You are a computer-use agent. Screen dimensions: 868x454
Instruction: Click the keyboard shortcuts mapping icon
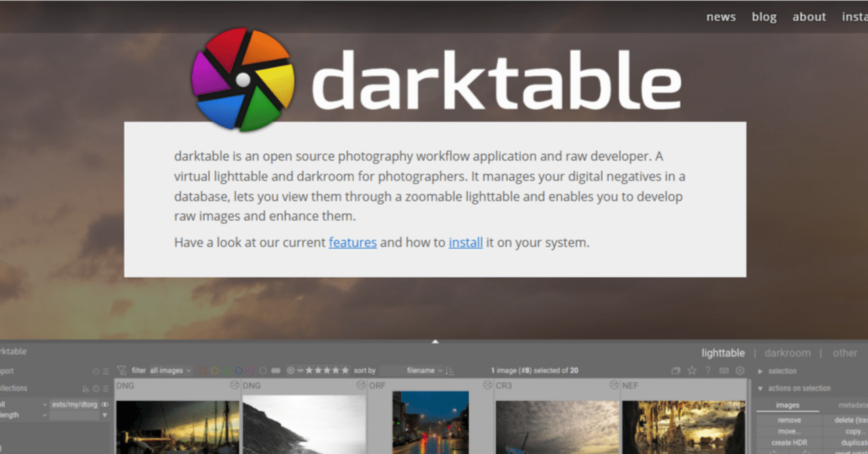[x=724, y=371]
